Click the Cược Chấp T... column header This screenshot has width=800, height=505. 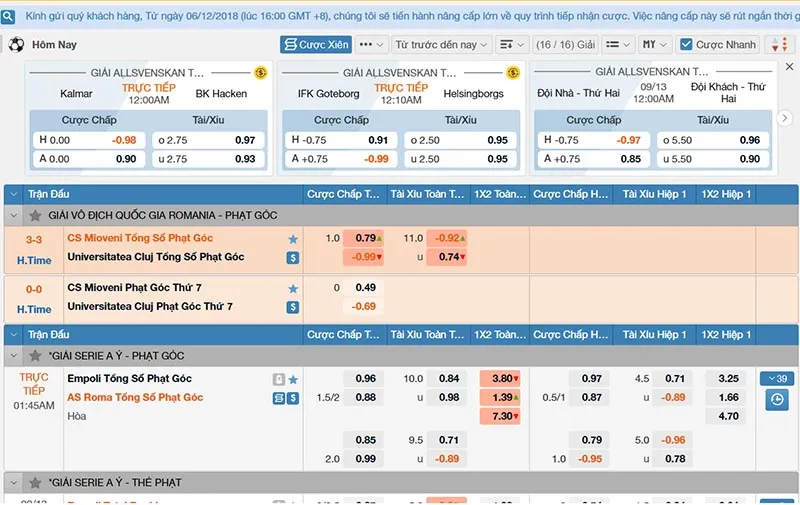coord(343,194)
